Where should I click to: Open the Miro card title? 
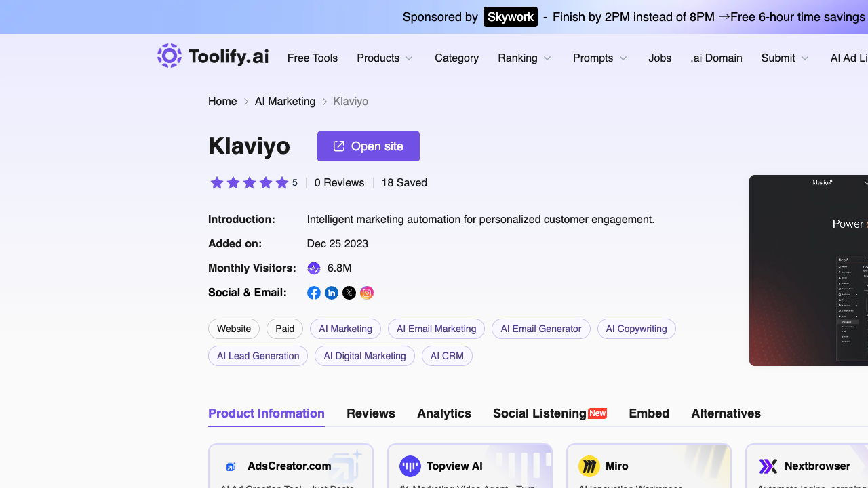pyautogui.click(x=617, y=466)
